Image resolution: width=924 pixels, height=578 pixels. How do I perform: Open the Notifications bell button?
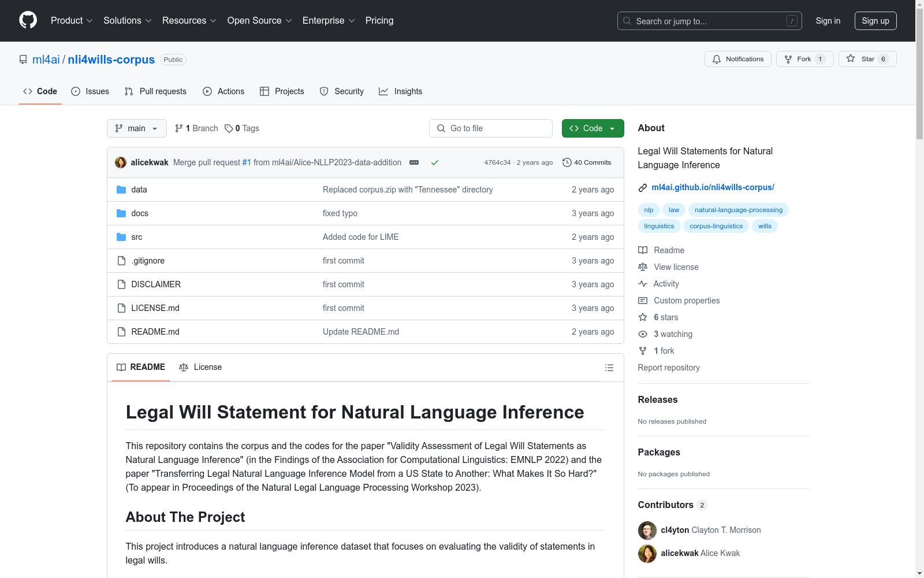[x=737, y=59]
